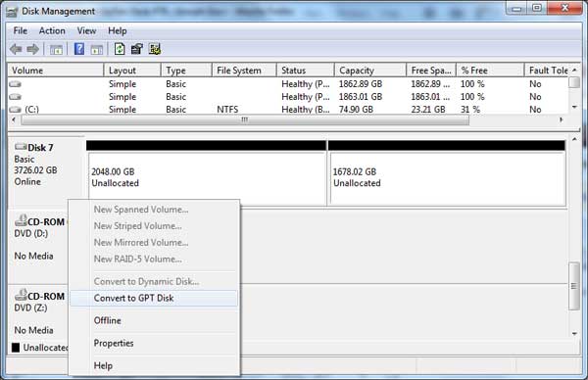The image size is (588, 380).
Task: Click the (C:) volume name
Action: point(32,110)
